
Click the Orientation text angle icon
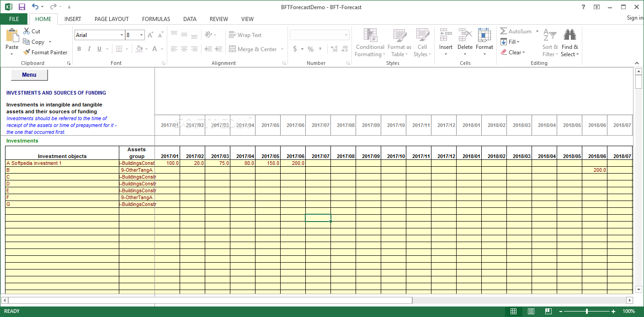click(208, 35)
